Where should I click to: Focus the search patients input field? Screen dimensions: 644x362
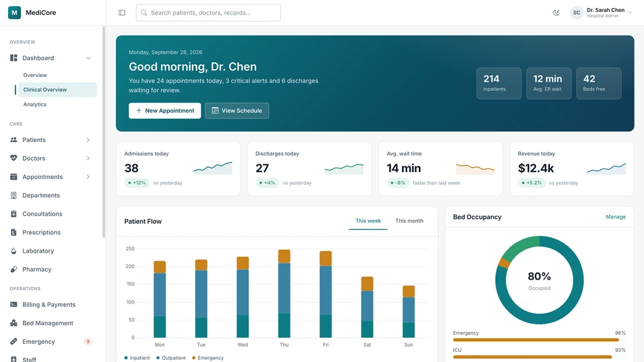tap(208, 13)
